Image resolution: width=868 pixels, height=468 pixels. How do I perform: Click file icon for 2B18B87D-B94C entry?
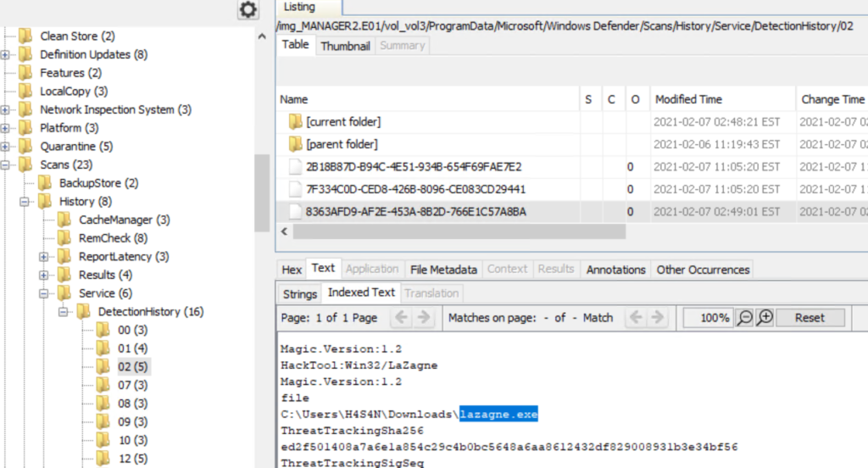tap(296, 166)
